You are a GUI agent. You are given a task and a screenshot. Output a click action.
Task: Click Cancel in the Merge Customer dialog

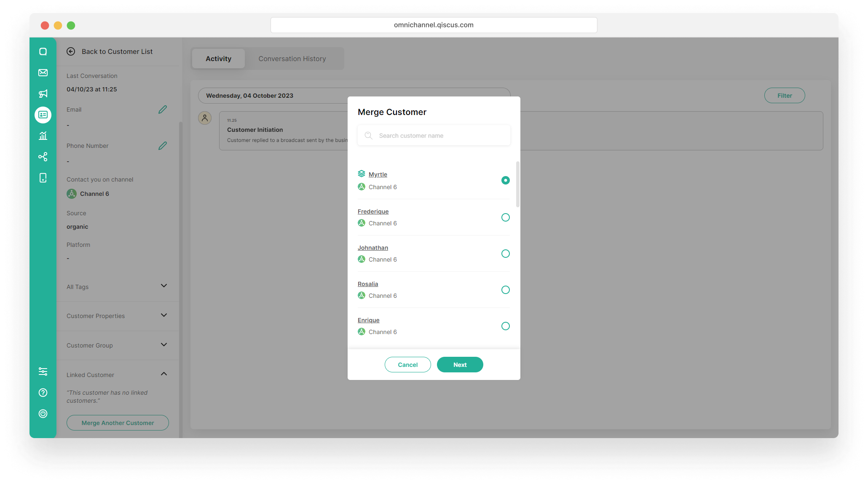(x=407, y=365)
